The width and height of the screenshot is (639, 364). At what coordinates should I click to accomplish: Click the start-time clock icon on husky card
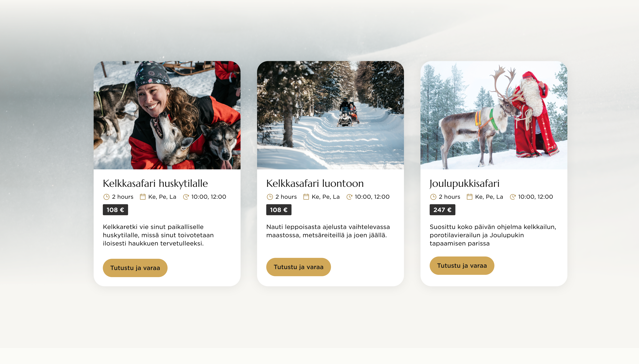coord(186,197)
